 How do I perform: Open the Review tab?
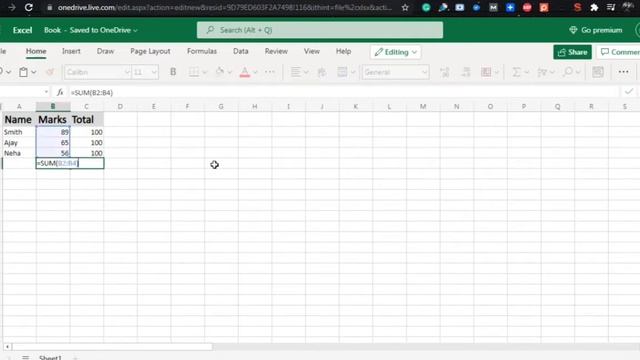(x=276, y=51)
